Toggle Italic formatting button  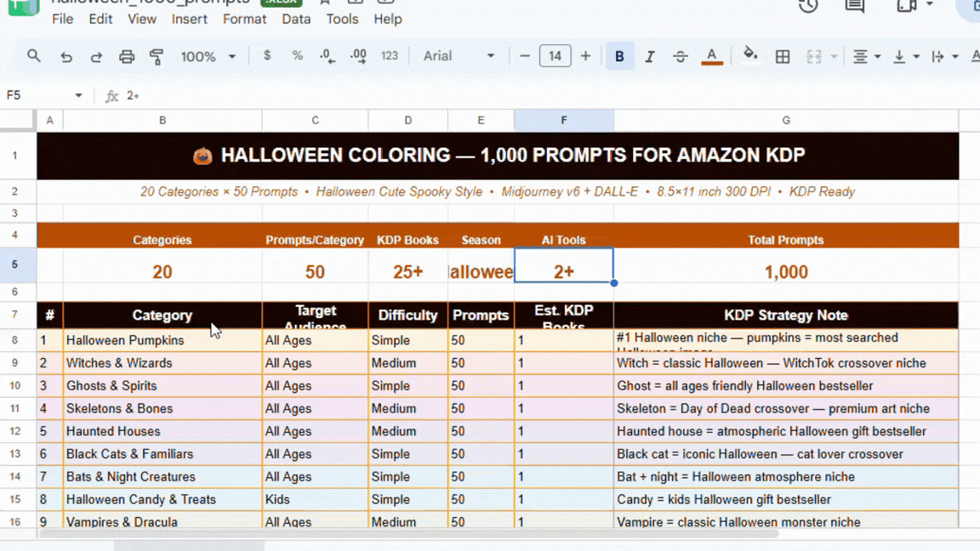tap(649, 57)
